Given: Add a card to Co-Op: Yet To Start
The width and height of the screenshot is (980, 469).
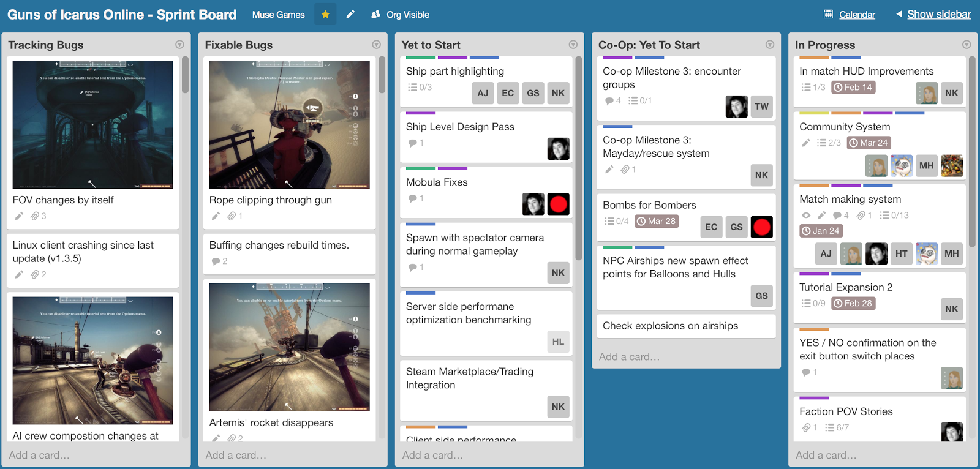Looking at the screenshot, I should (x=629, y=356).
